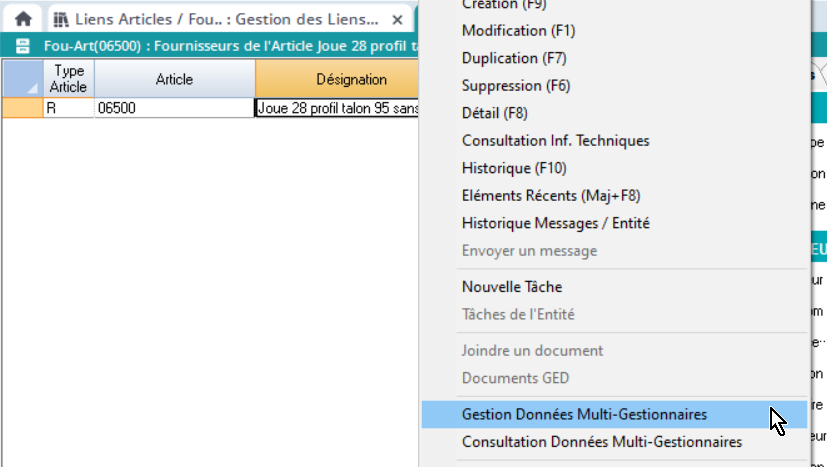The width and height of the screenshot is (827, 467).
Task: Sort by Type Article column header
Action: click(69, 79)
